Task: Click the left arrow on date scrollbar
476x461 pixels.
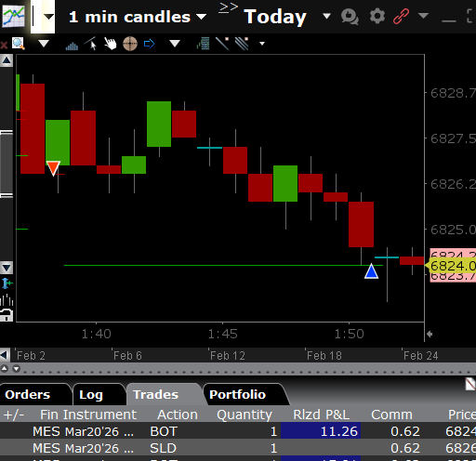Action: pos(5,355)
